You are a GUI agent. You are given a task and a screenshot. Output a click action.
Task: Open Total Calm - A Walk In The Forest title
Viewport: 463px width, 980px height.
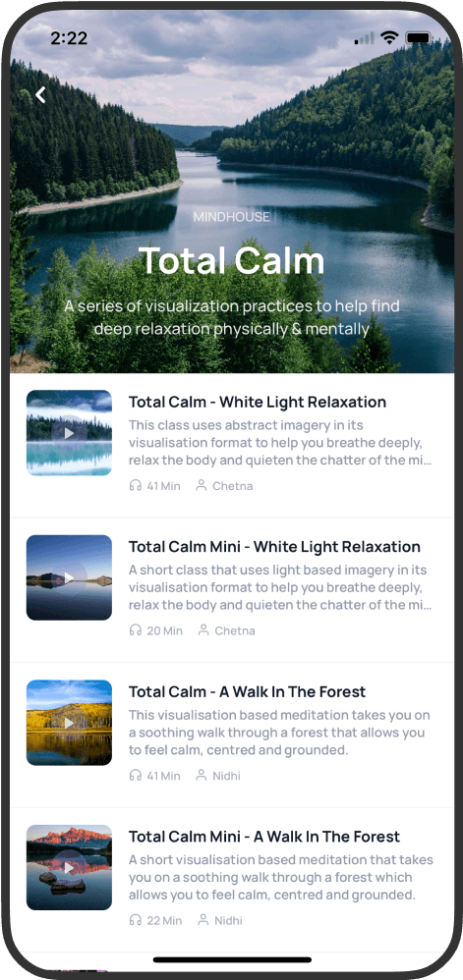pos(247,692)
